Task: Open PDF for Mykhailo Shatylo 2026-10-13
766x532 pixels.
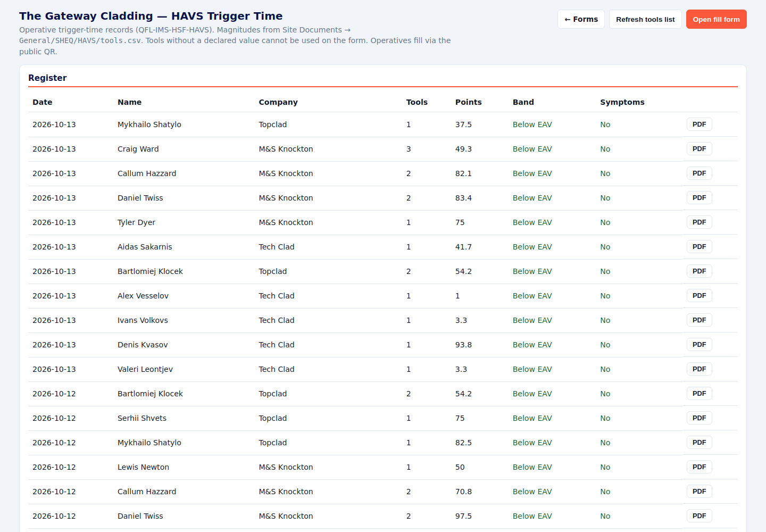Action: click(699, 124)
